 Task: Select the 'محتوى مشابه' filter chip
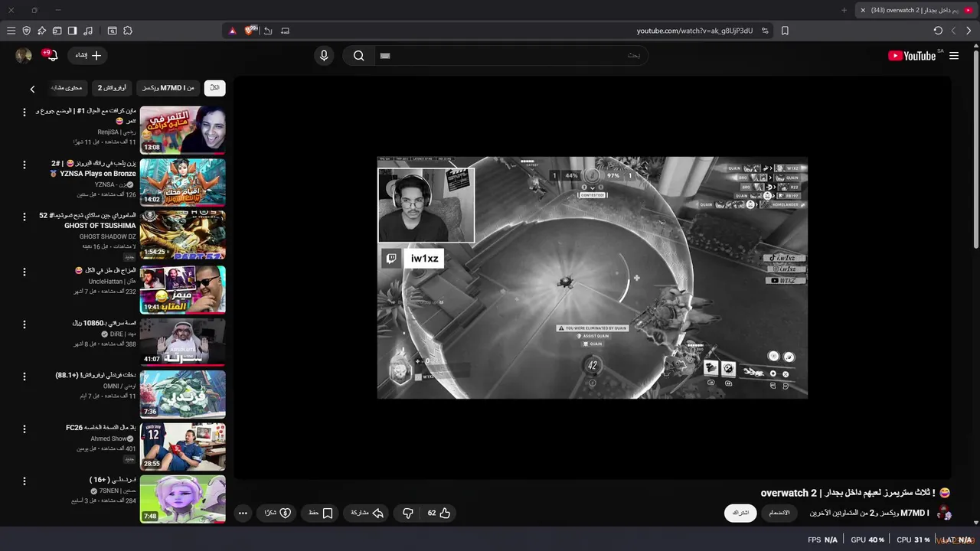coord(66,88)
